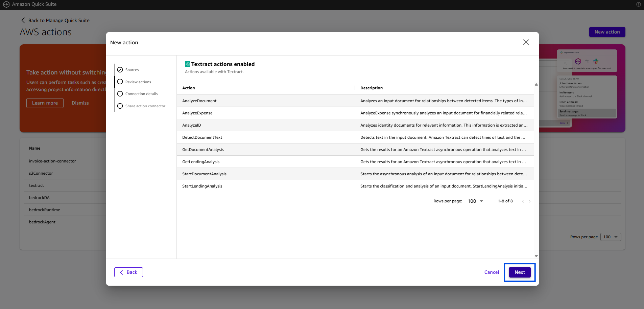Select the StartDocumentAnalysis action row
This screenshot has width=644, height=309.
point(355,174)
